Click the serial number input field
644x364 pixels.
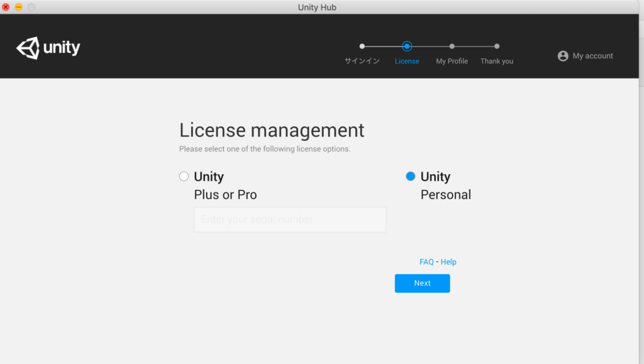[290, 219]
